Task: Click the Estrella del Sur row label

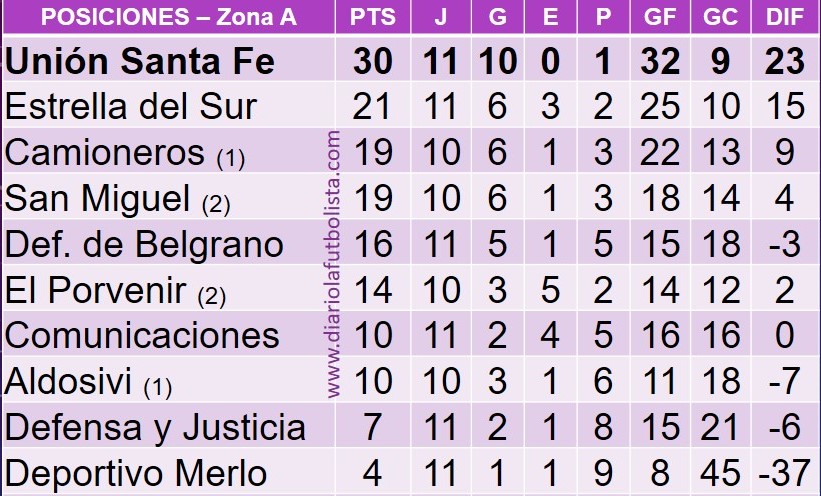Action: (x=131, y=106)
